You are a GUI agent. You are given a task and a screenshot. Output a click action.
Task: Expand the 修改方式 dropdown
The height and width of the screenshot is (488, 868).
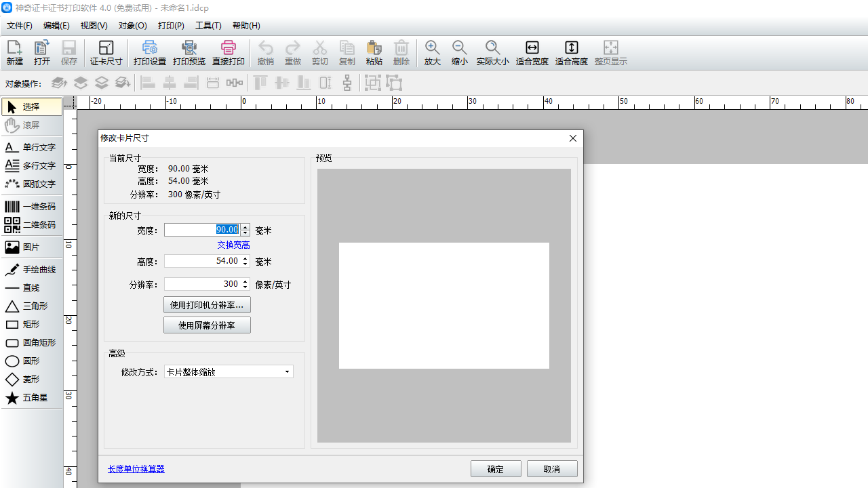(287, 372)
